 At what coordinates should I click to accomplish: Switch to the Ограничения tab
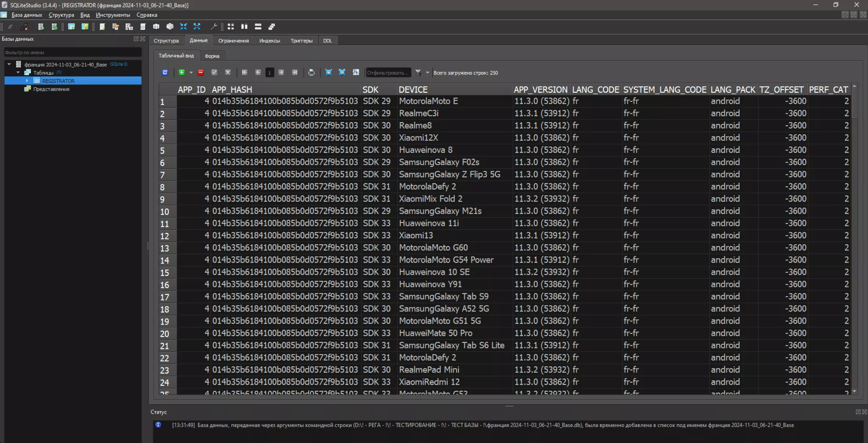click(233, 41)
